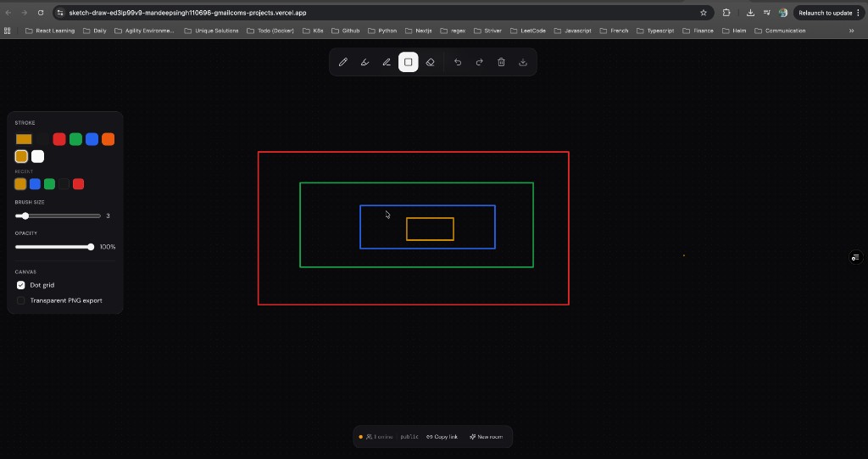Choose the green stroke color swatch
This screenshot has width=868, height=459.
pos(75,139)
